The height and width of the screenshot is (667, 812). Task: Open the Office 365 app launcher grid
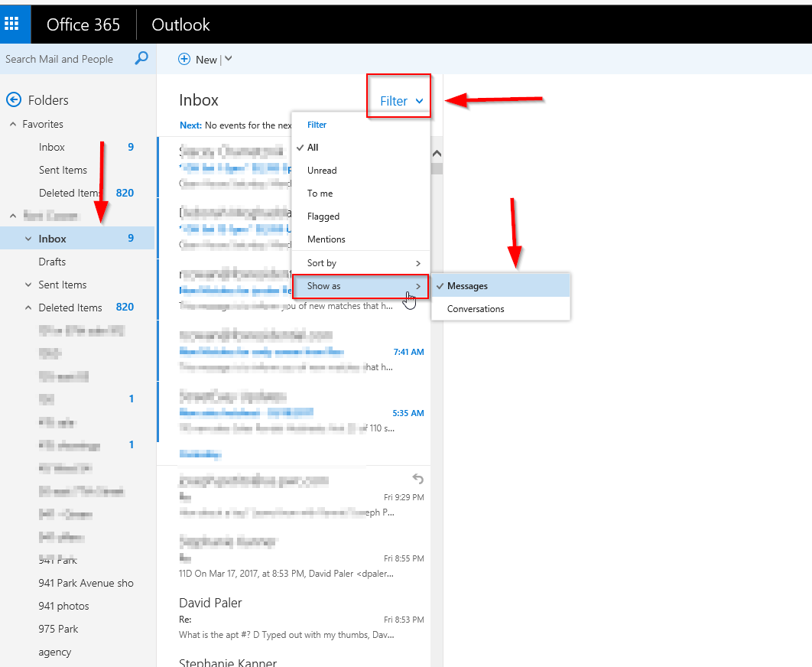11,24
